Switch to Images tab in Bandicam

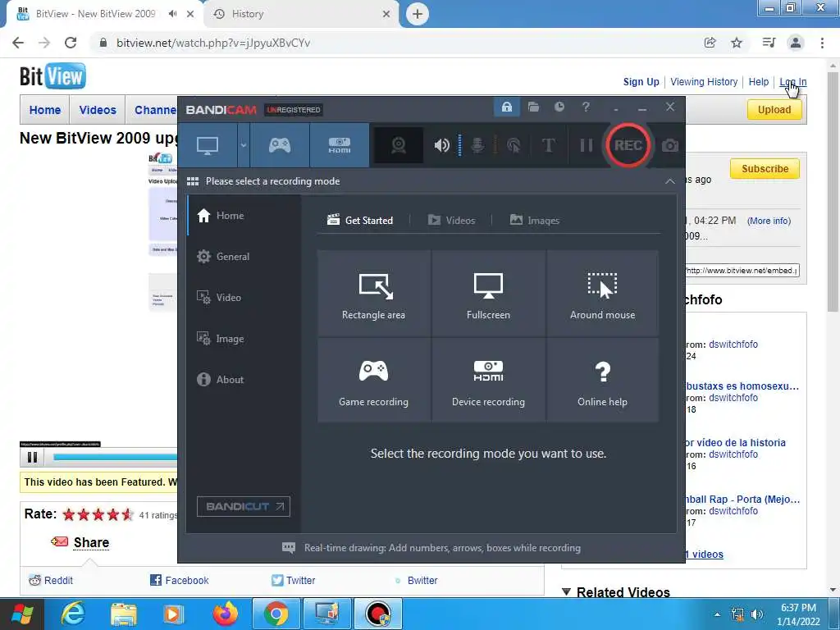point(534,220)
